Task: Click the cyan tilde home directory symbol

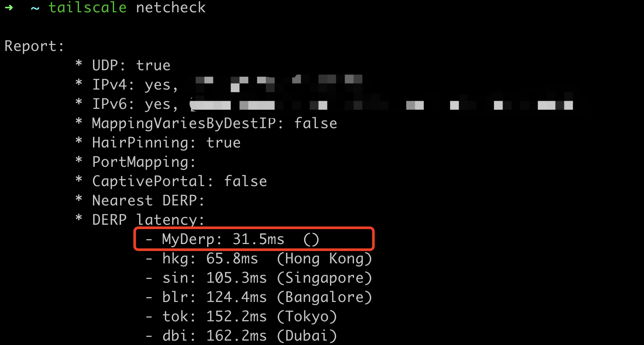Action: pos(35,7)
